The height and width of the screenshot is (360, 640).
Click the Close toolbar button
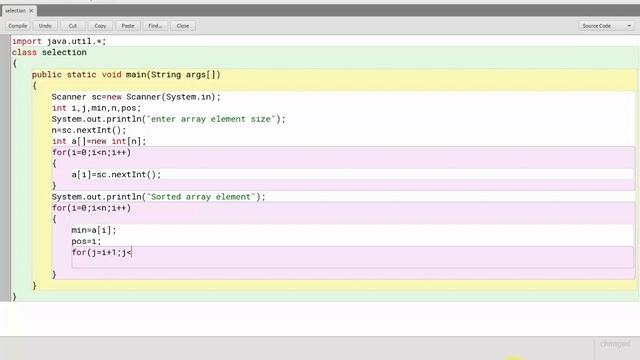click(183, 26)
